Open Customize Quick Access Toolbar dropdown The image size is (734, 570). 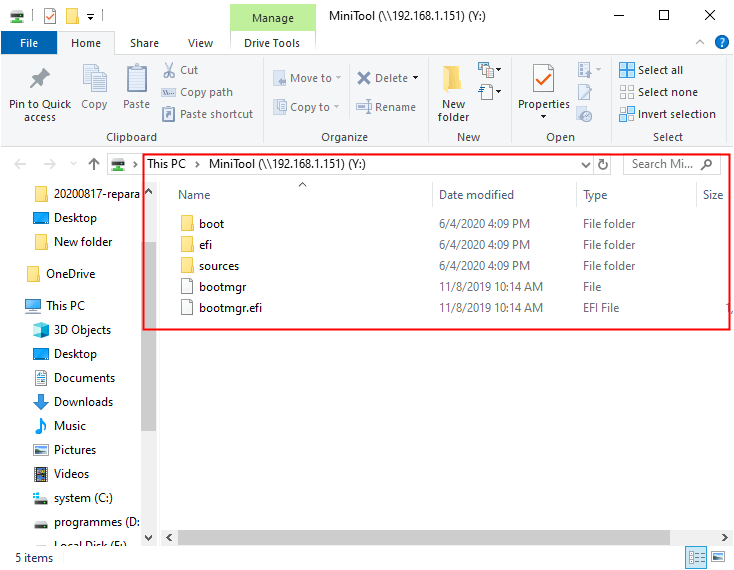90,17
